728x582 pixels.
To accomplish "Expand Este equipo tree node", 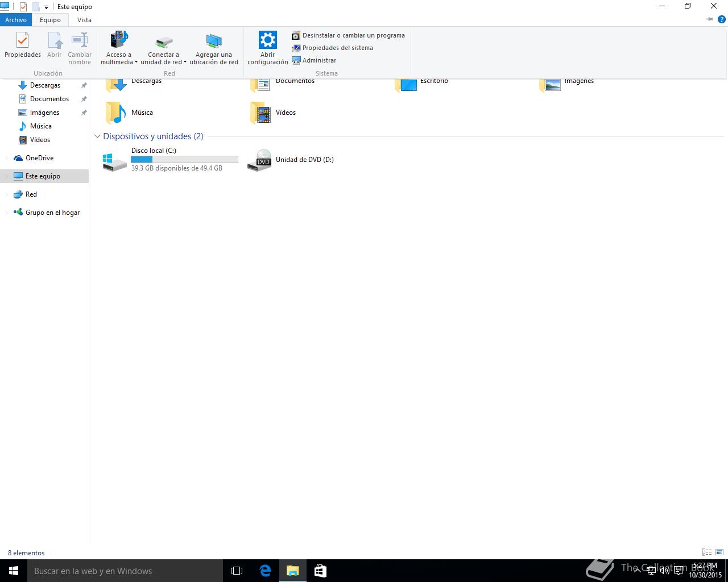I will point(7,176).
